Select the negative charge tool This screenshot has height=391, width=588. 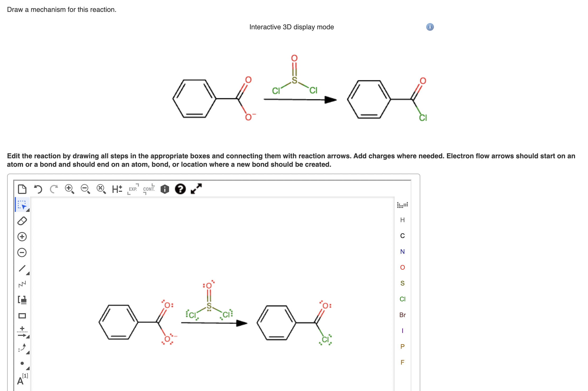[x=22, y=251]
